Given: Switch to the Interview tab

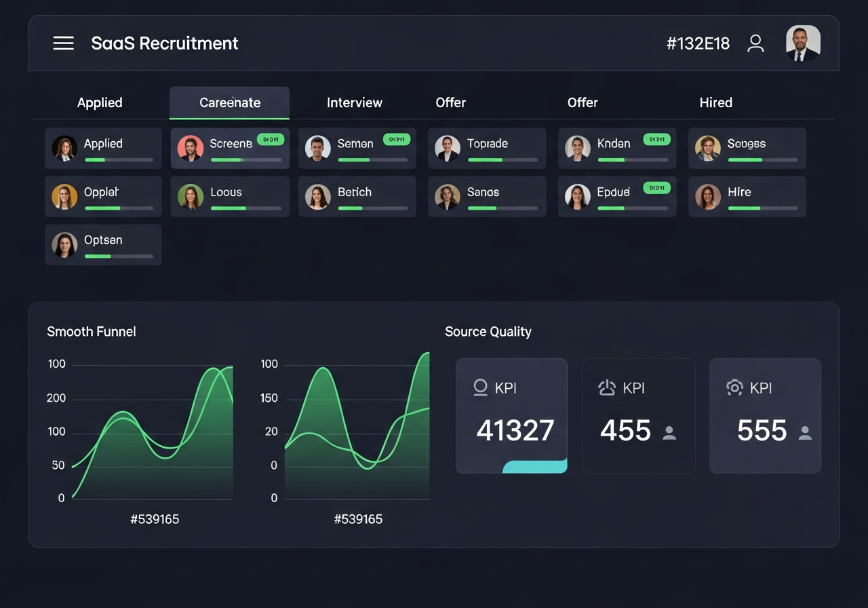Looking at the screenshot, I should tap(354, 103).
